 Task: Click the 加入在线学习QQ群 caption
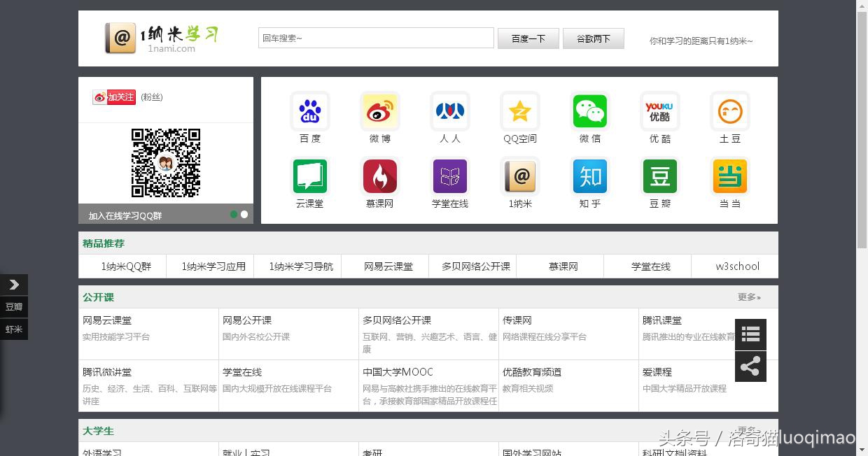[125, 215]
